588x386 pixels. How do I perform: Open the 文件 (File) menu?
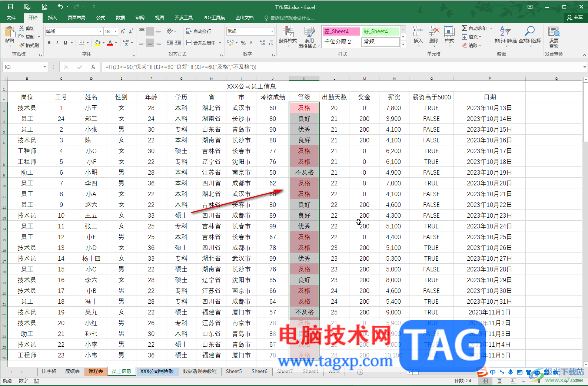[11, 17]
